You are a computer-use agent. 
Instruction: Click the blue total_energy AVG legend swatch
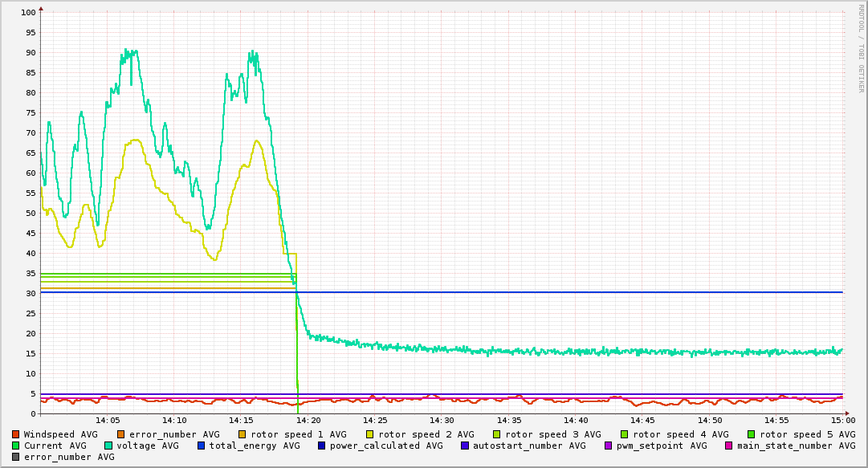(x=202, y=446)
